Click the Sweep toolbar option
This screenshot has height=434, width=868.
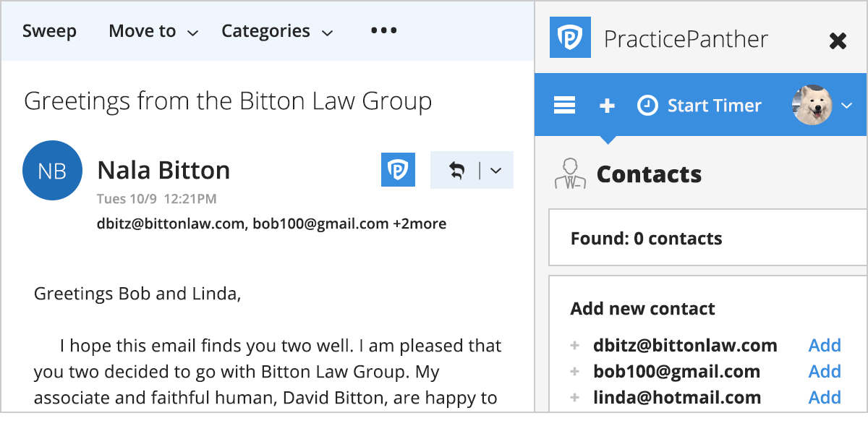click(49, 31)
